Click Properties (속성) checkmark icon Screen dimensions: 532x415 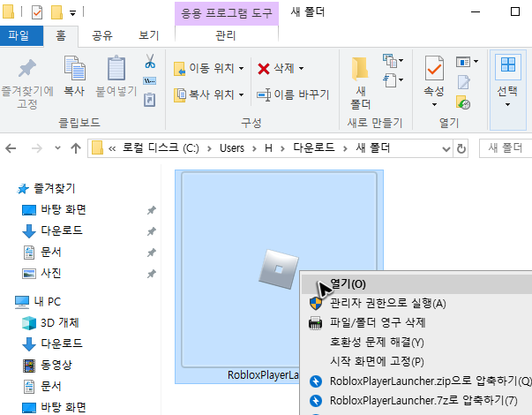(434, 68)
